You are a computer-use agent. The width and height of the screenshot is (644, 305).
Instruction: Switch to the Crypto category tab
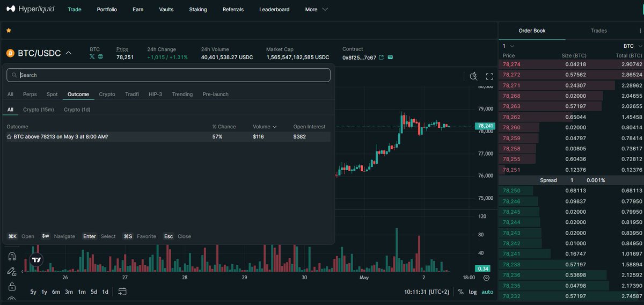pos(107,94)
